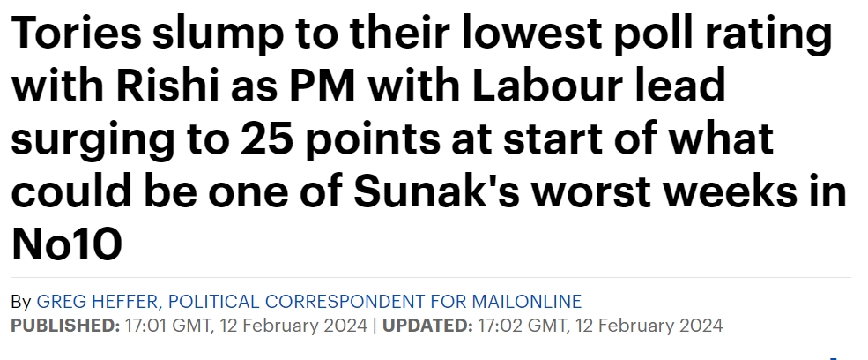Viewport: 868px width, 360px height.
Task: Click the bold 'UPDATED:' label
Action: (x=427, y=325)
